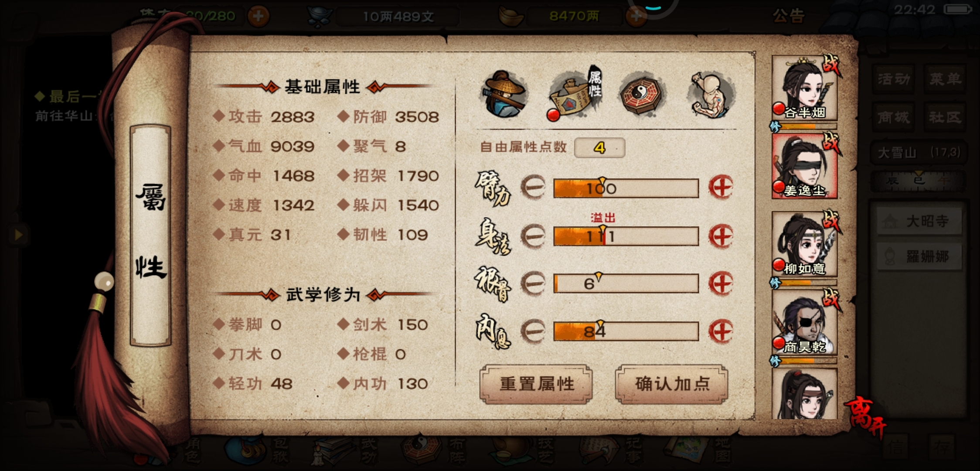Tap the plus icon beside 8470两 gold

(636, 17)
